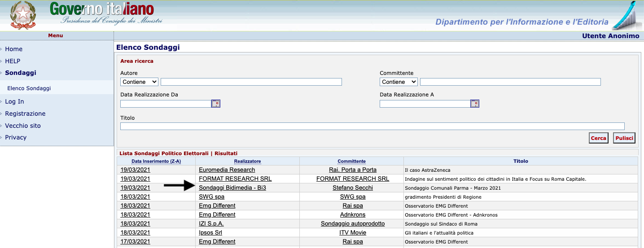Open calendar picker for Data Realizzazione Da
Viewport: 644px width, 248px height.
point(216,104)
